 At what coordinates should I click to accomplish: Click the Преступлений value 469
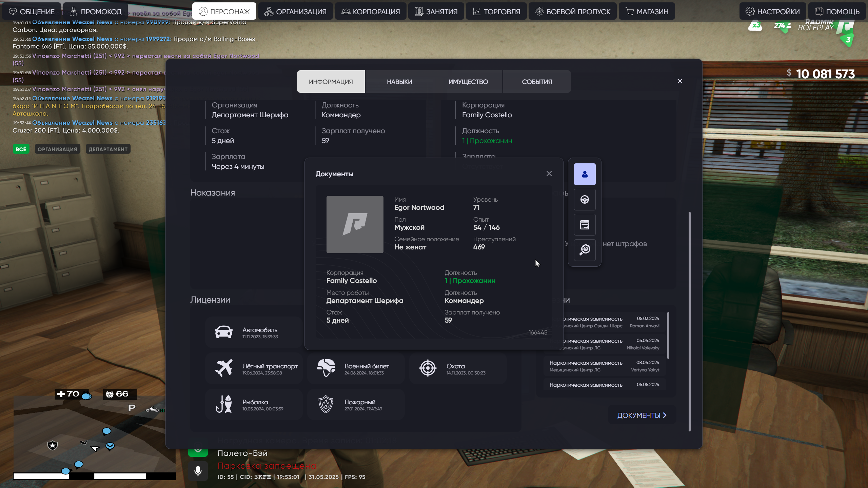coord(479,247)
